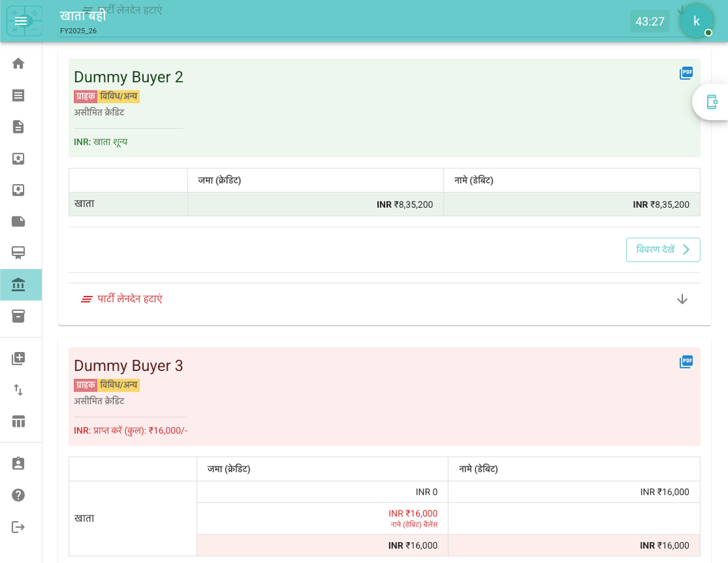728x563 pixels.
Task: Click the help question mark icon
Action: click(x=18, y=495)
